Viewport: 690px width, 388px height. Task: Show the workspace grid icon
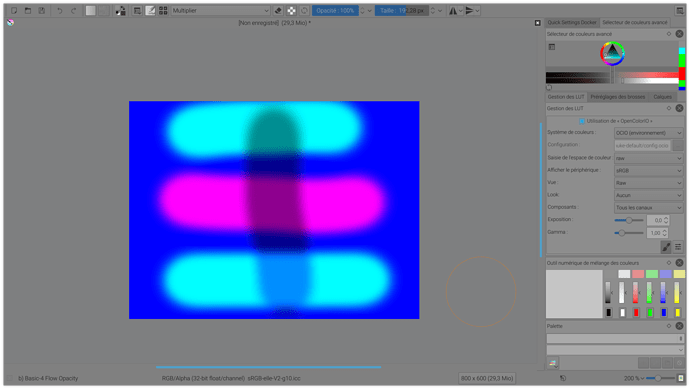pos(163,11)
